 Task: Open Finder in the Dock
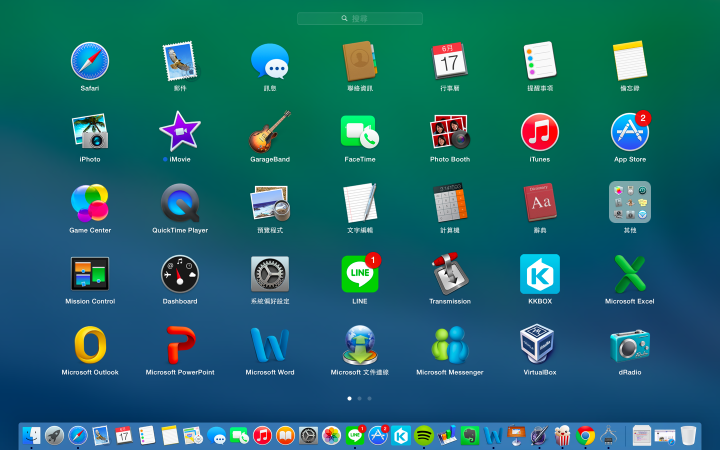tap(31, 435)
